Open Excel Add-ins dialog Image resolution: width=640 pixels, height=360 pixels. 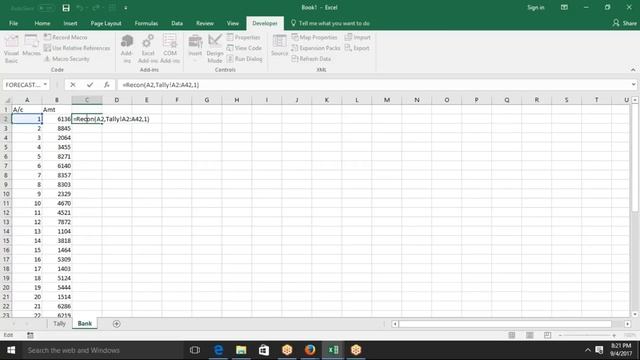tap(148, 49)
